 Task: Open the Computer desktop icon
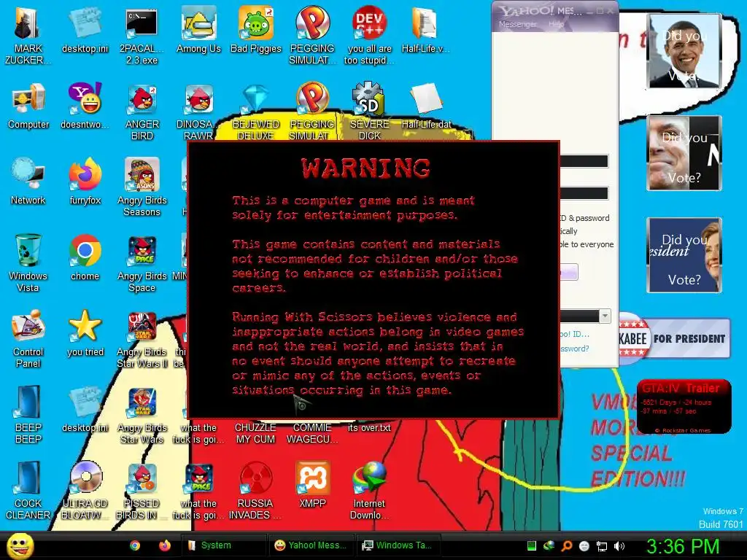click(x=28, y=106)
